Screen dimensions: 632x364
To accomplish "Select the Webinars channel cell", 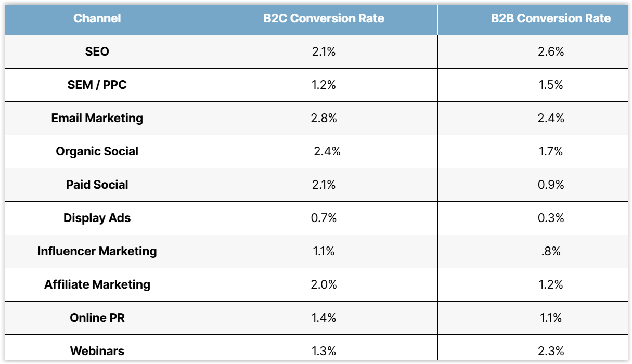I will pos(97,351).
